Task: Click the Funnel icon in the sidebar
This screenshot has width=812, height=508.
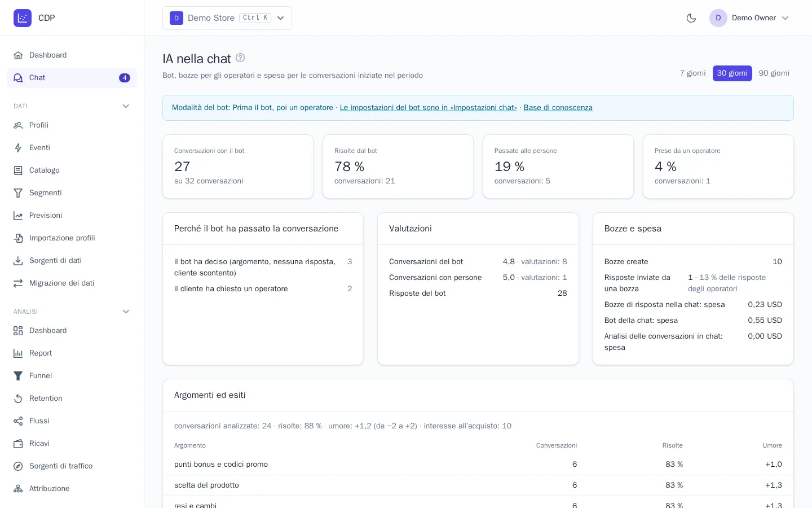Action: [18, 376]
